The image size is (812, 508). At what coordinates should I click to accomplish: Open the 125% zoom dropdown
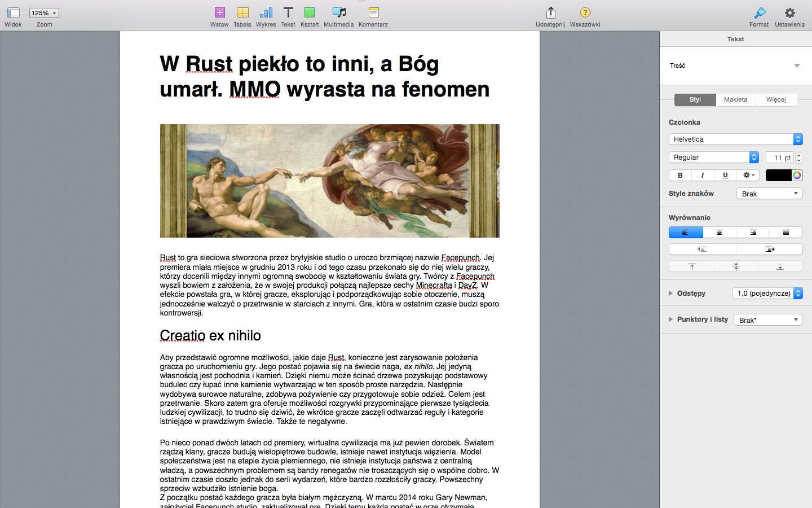44,13
